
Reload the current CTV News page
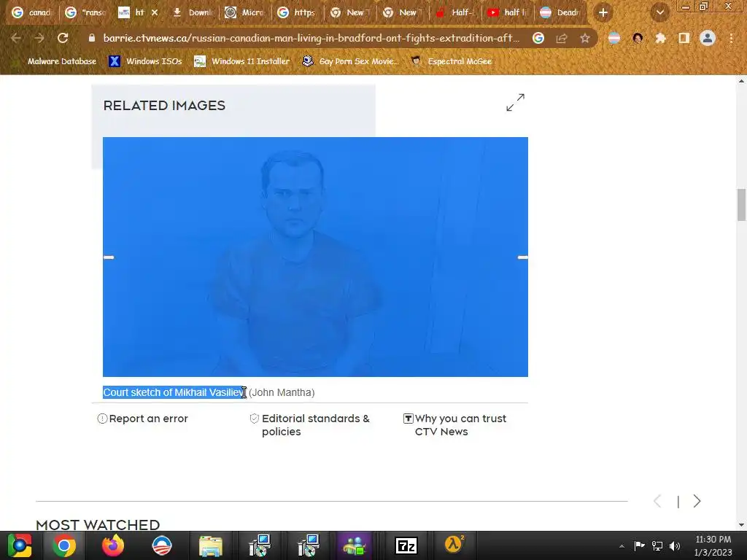pyautogui.click(x=63, y=38)
